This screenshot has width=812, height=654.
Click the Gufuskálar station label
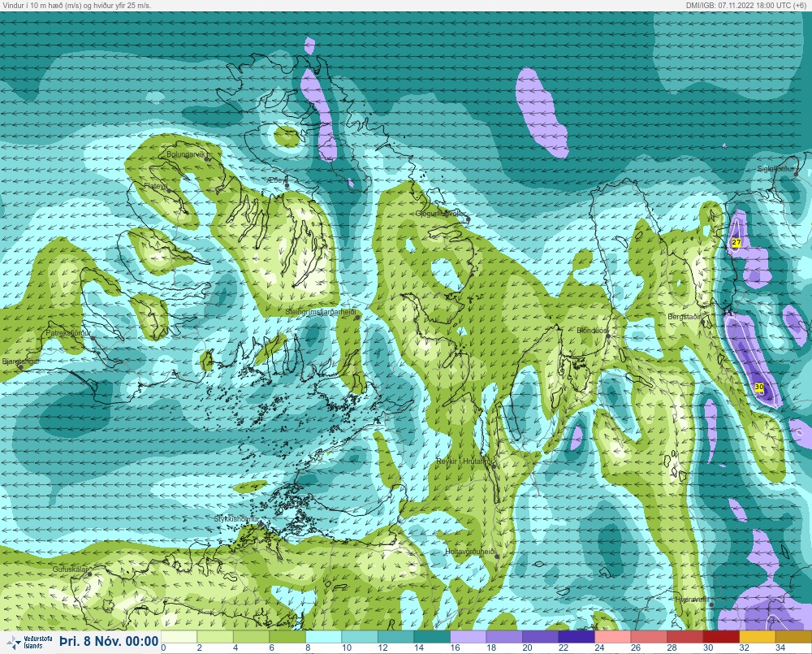click(71, 569)
